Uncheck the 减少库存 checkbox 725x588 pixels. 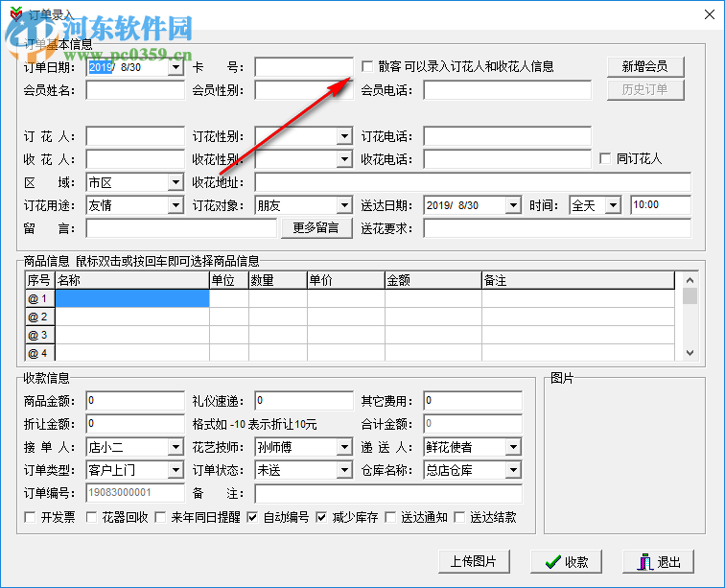(321, 517)
